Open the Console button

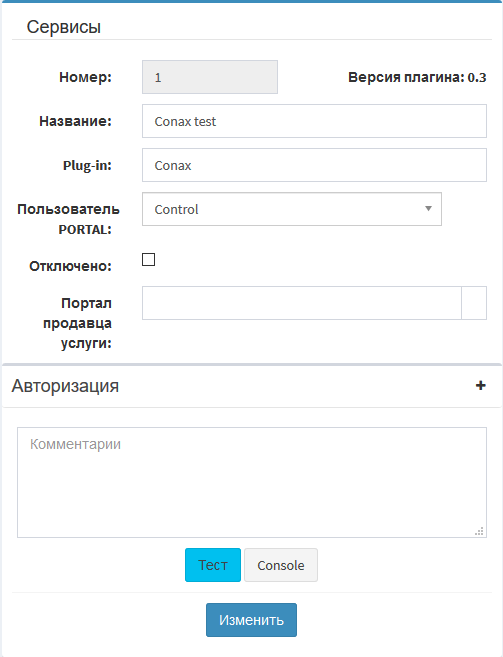tap(281, 565)
